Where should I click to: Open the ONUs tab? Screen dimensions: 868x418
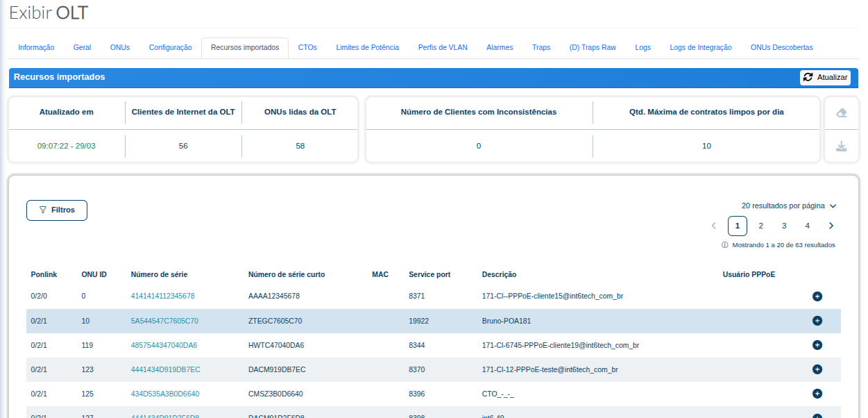(120, 48)
